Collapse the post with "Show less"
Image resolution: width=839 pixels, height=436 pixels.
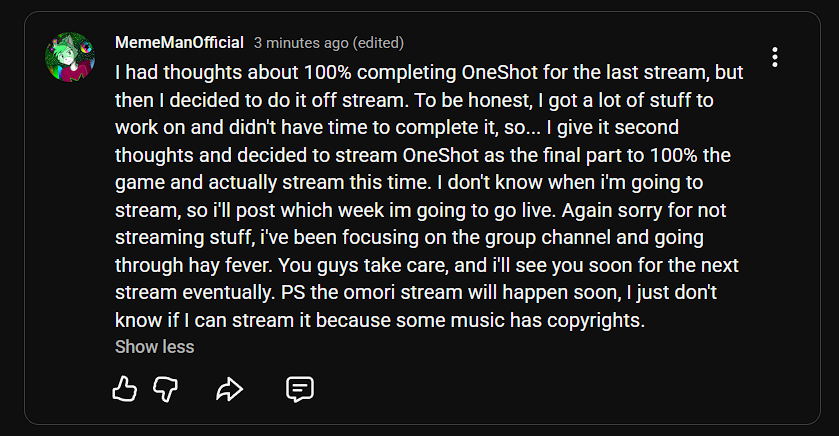click(154, 347)
